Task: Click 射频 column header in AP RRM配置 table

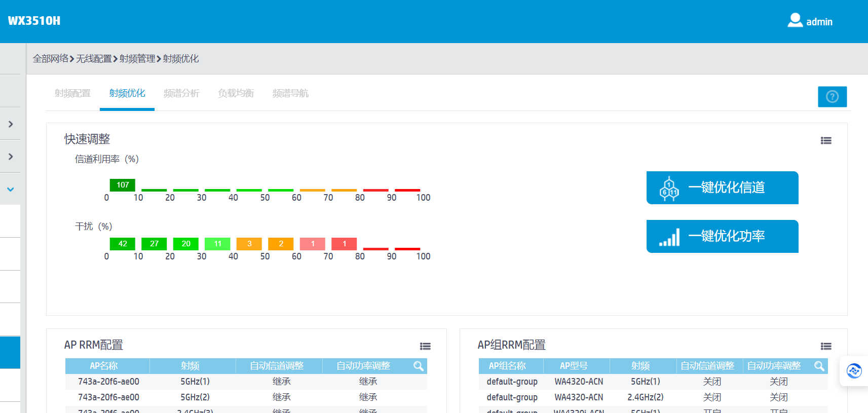Action: [190, 366]
